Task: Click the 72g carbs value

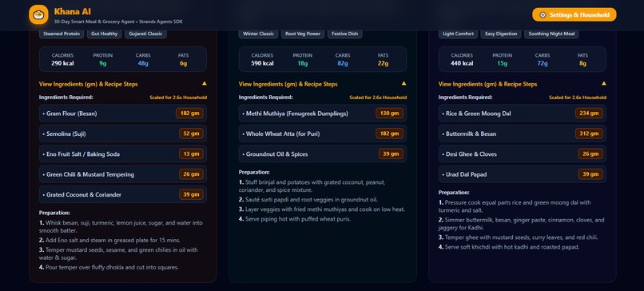Action: coord(543,63)
